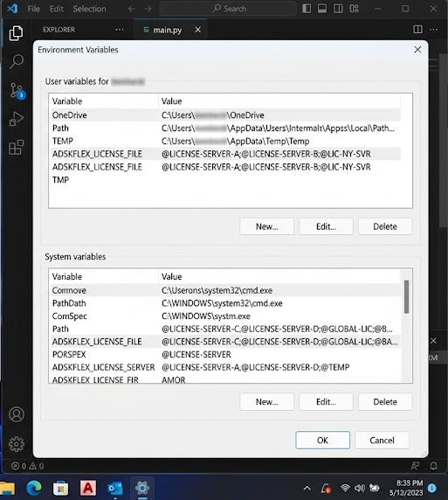Select the TMP user variable row

pos(225,180)
